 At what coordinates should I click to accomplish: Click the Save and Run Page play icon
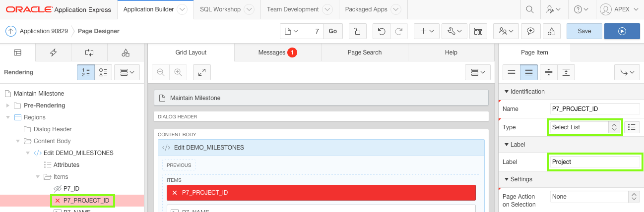click(622, 31)
